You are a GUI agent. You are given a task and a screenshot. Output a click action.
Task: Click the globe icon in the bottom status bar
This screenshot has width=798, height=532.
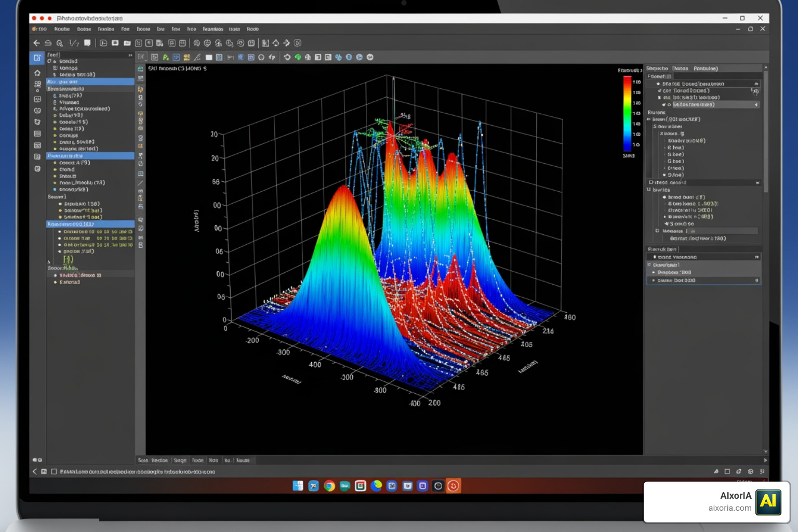pos(750,471)
